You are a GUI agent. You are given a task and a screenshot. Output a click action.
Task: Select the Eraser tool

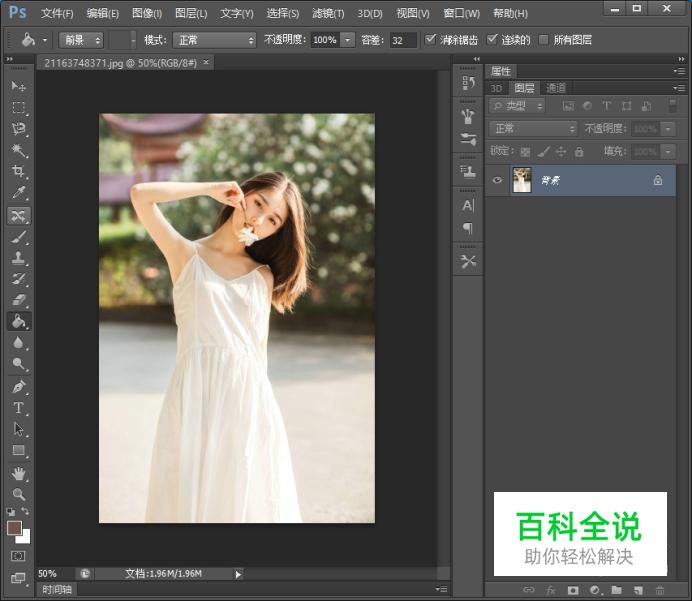[x=18, y=300]
